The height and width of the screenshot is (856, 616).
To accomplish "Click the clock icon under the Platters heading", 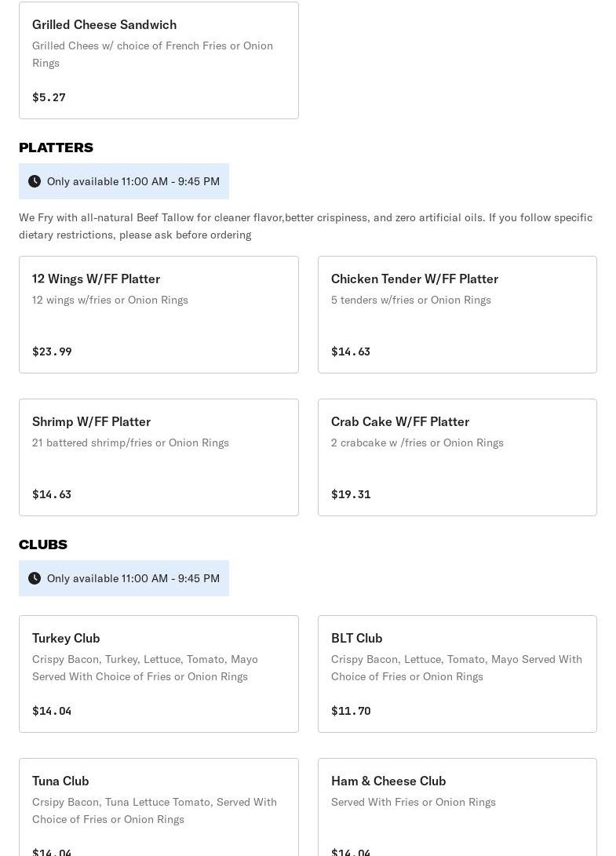I will (35, 181).
